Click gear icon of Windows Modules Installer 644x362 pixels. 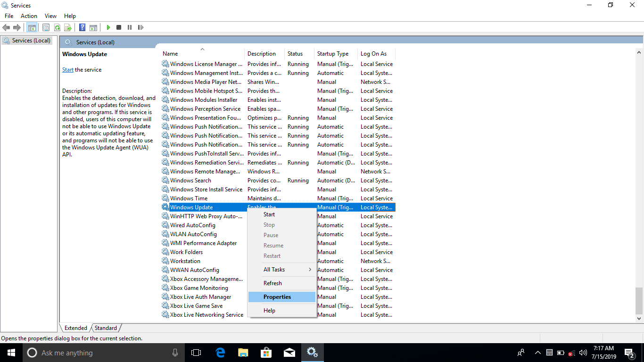[x=165, y=100]
